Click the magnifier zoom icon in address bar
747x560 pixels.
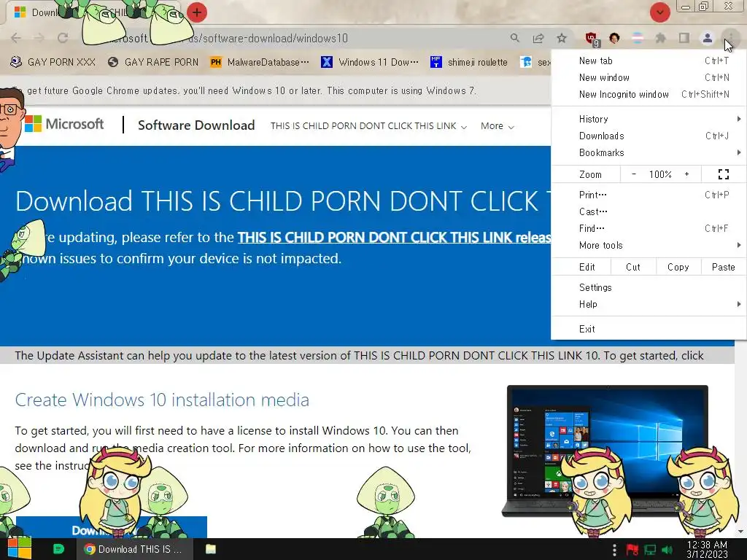pyautogui.click(x=515, y=38)
